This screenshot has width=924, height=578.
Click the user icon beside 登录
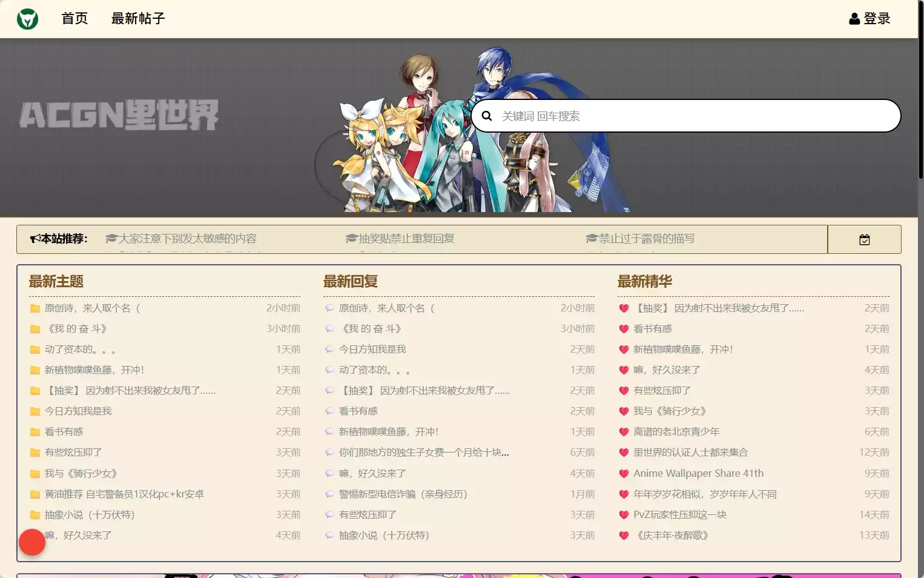854,19
